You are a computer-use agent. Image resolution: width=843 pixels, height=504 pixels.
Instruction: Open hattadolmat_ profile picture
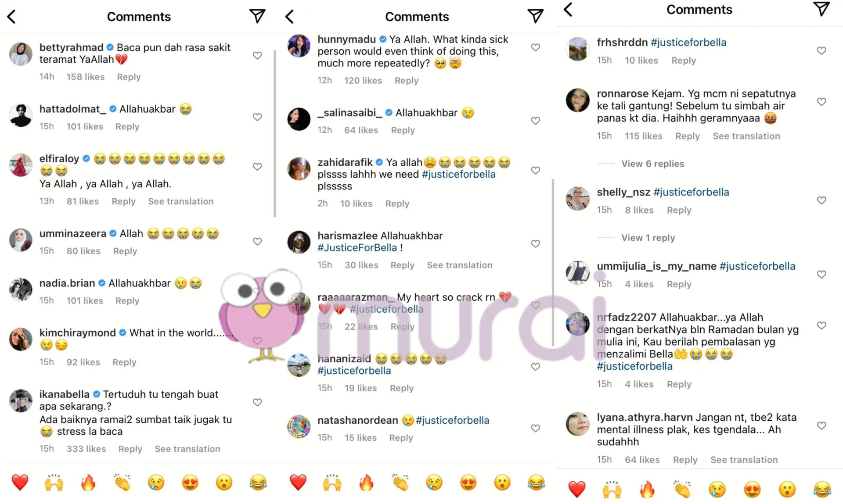[21, 116]
